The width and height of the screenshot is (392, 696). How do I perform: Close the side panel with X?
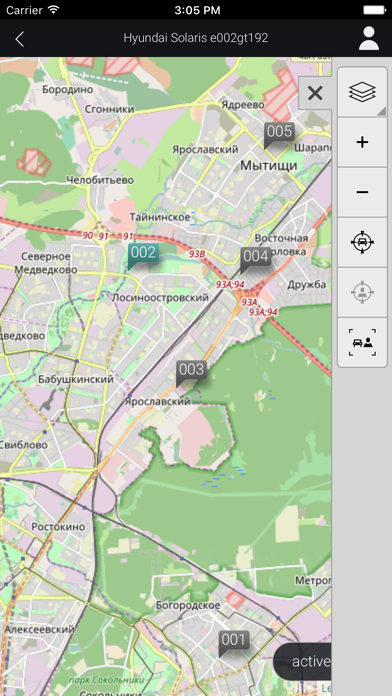tap(315, 93)
